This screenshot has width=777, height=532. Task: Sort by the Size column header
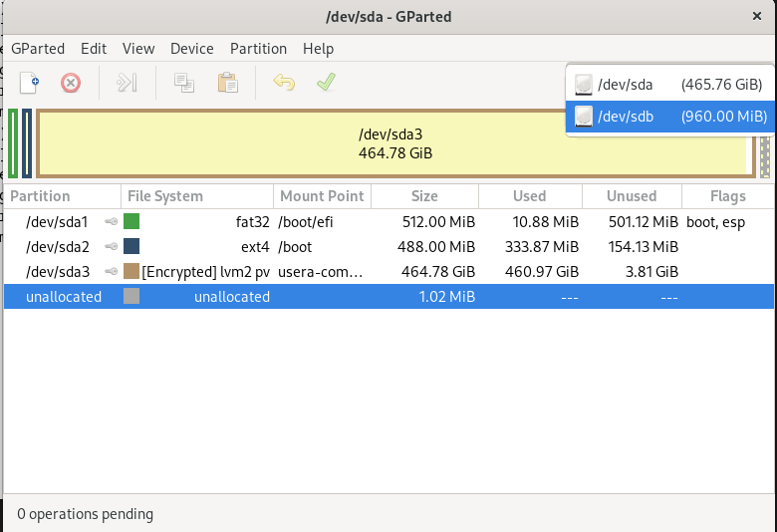tap(424, 196)
